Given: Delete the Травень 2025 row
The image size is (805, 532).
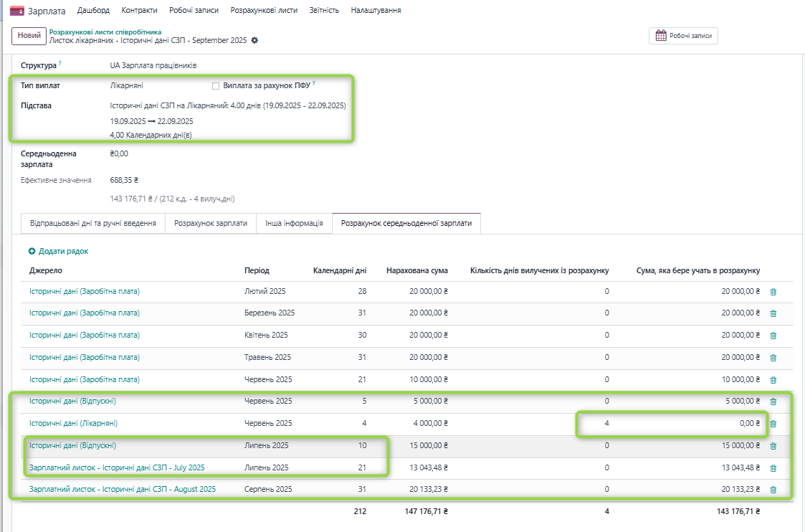Looking at the screenshot, I should pyautogui.click(x=773, y=358).
